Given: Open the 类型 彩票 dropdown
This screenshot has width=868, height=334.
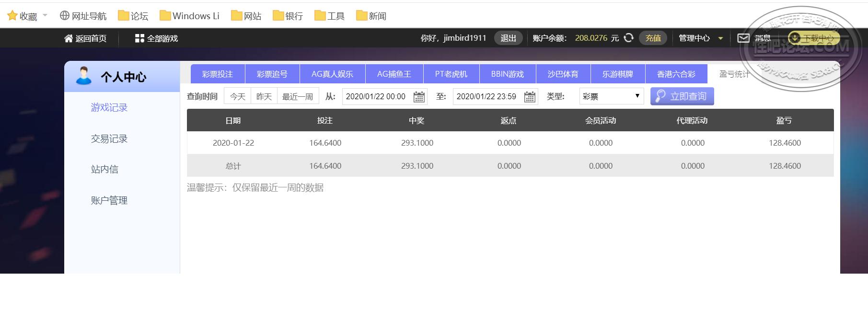Looking at the screenshot, I should tap(612, 96).
